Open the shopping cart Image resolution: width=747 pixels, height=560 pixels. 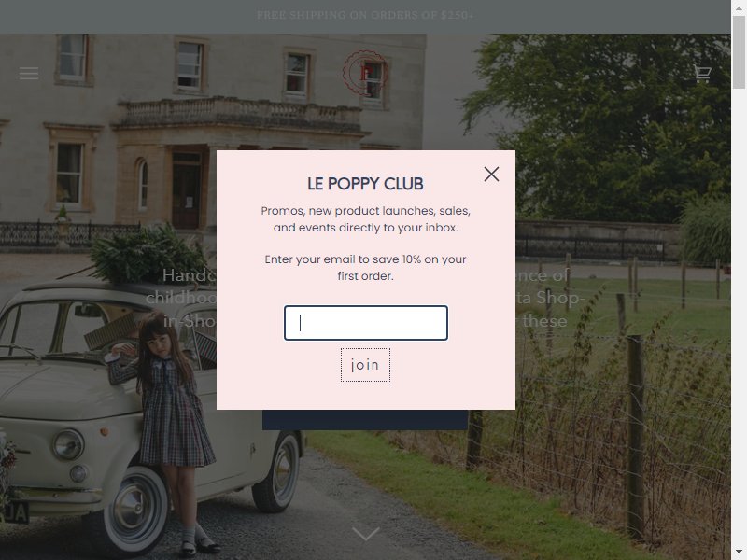702,74
